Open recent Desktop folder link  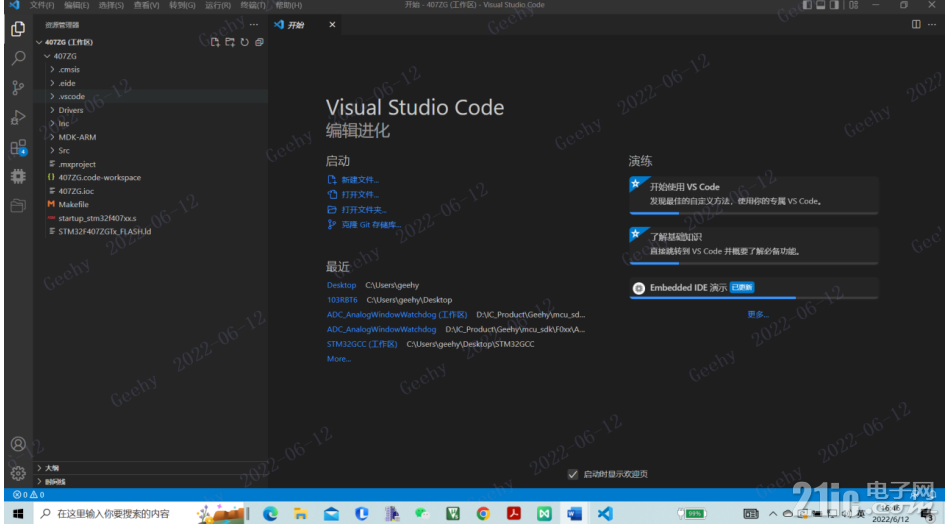click(341, 285)
